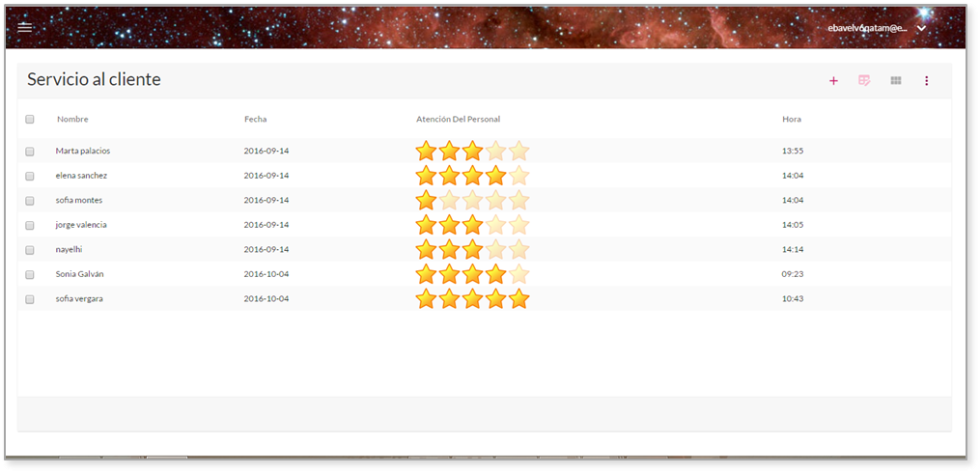This screenshot has width=980, height=473.
Task: Click the second star in sofia montes row
Action: pos(449,200)
